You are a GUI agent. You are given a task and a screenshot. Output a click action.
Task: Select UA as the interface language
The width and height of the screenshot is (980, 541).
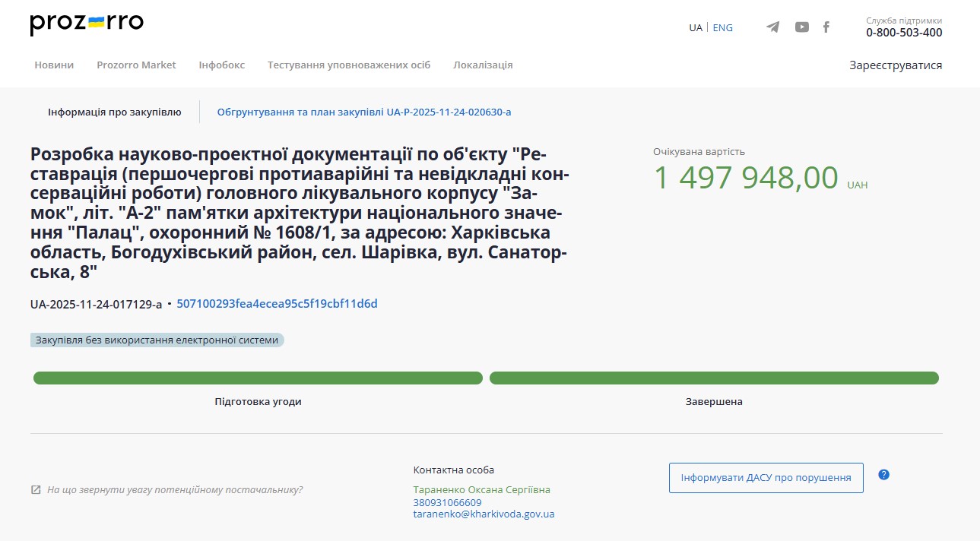(x=694, y=27)
